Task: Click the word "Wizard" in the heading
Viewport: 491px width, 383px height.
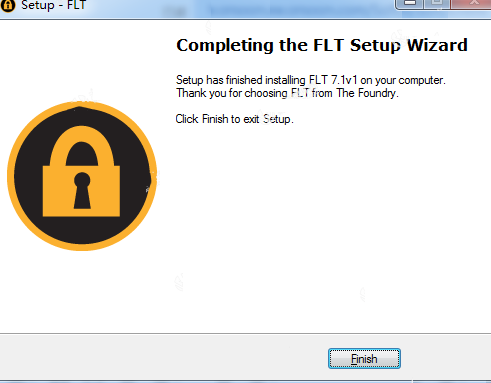Action: point(437,45)
